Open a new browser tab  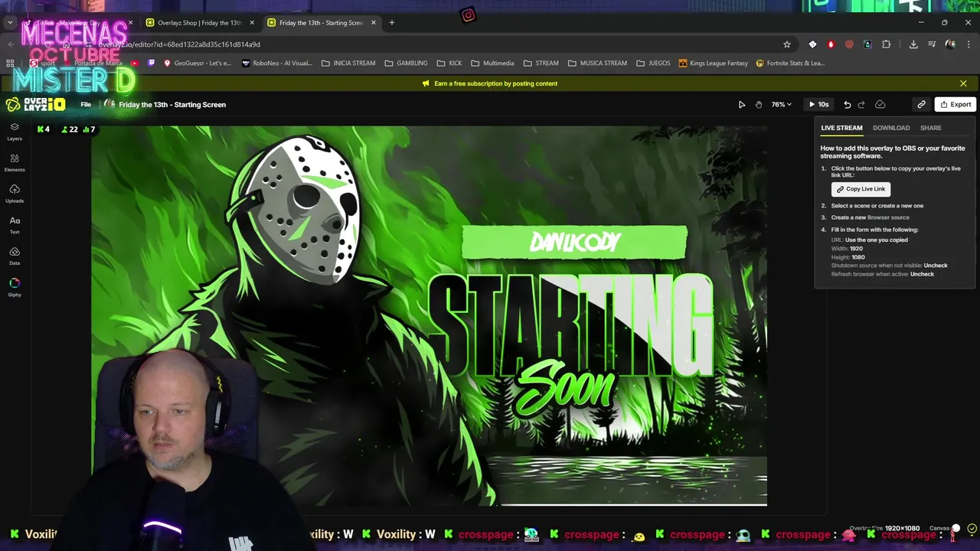pyautogui.click(x=391, y=23)
